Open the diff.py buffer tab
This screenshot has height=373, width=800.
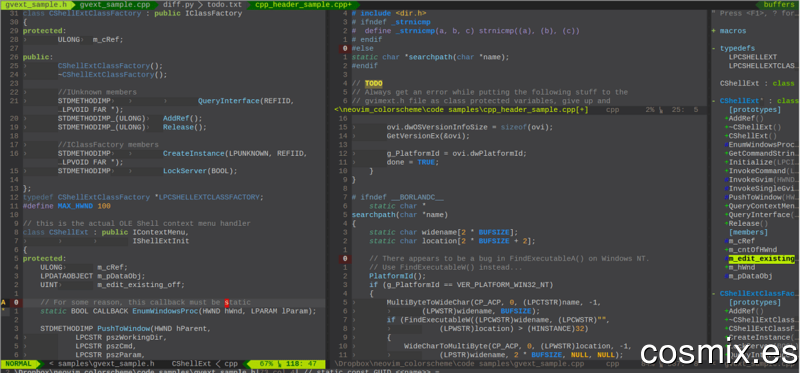click(x=180, y=4)
